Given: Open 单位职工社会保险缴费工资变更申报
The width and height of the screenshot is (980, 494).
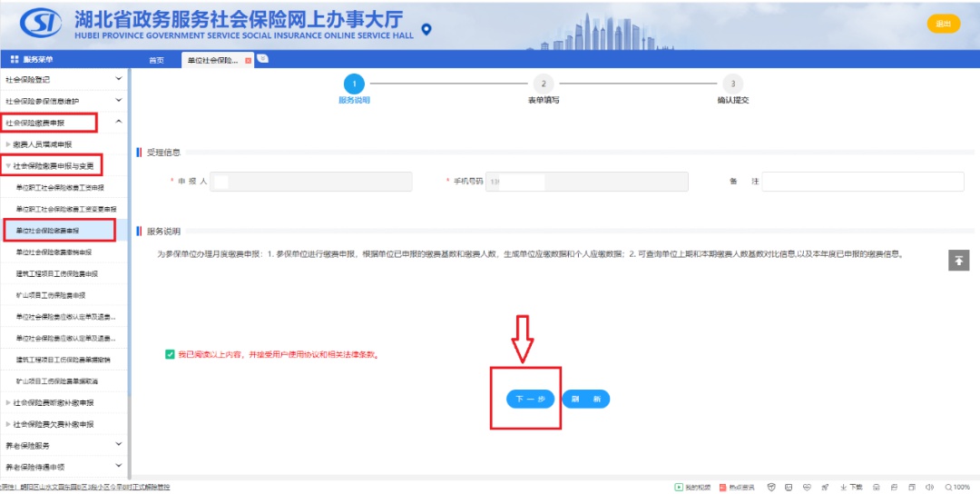Looking at the screenshot, I should (66, 209).
